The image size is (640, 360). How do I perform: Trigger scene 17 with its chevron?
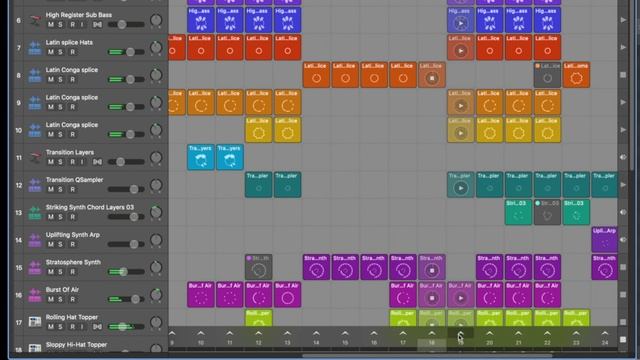[403, 333]
